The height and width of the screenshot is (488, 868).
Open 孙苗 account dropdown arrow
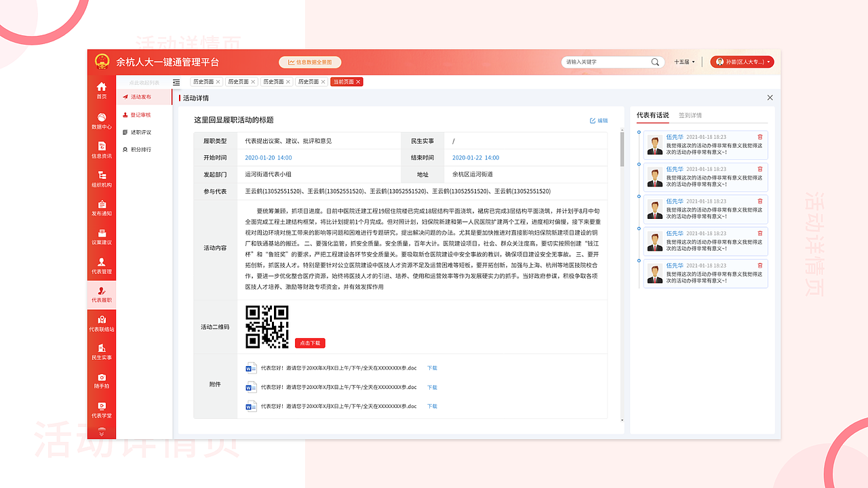pos(769,62)
